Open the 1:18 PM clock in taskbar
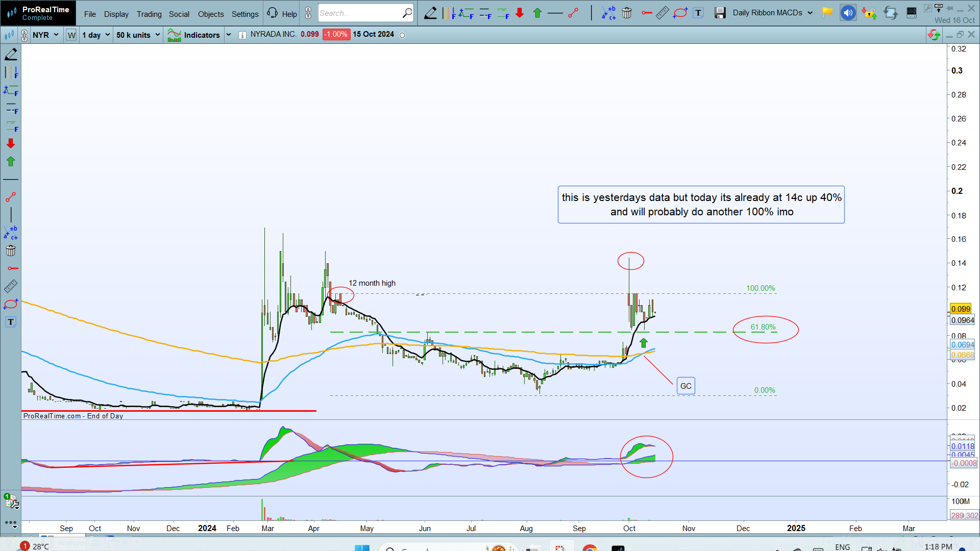This screenshot has width=980, height=551. click(x=938, y=546)
